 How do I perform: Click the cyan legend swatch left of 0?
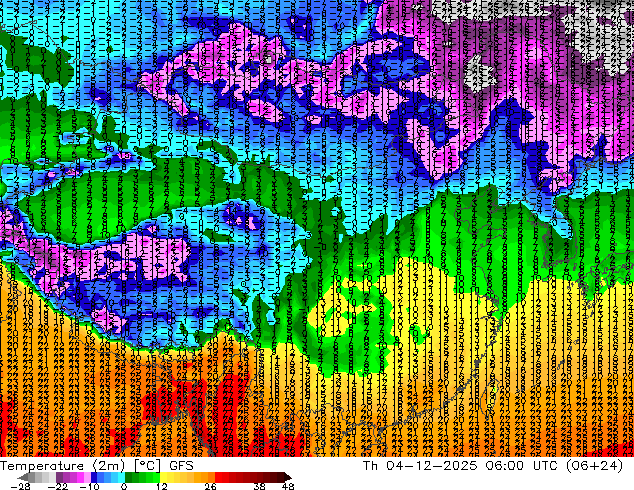pos(121,477)
